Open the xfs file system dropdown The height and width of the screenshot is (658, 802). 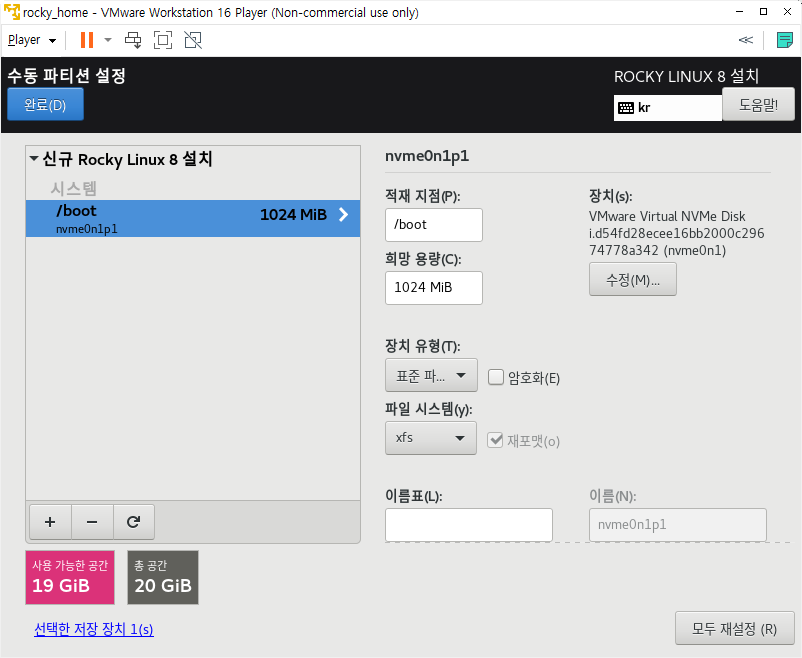point(431,438)
